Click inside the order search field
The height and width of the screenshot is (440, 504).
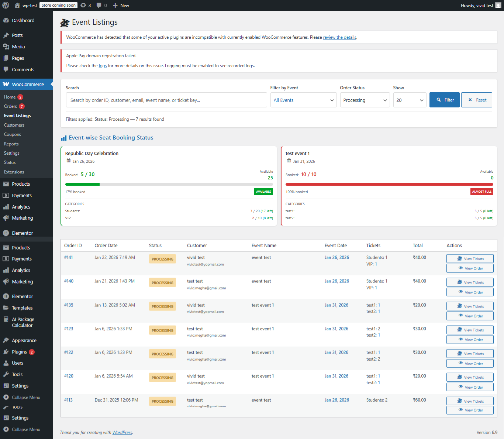166,100
